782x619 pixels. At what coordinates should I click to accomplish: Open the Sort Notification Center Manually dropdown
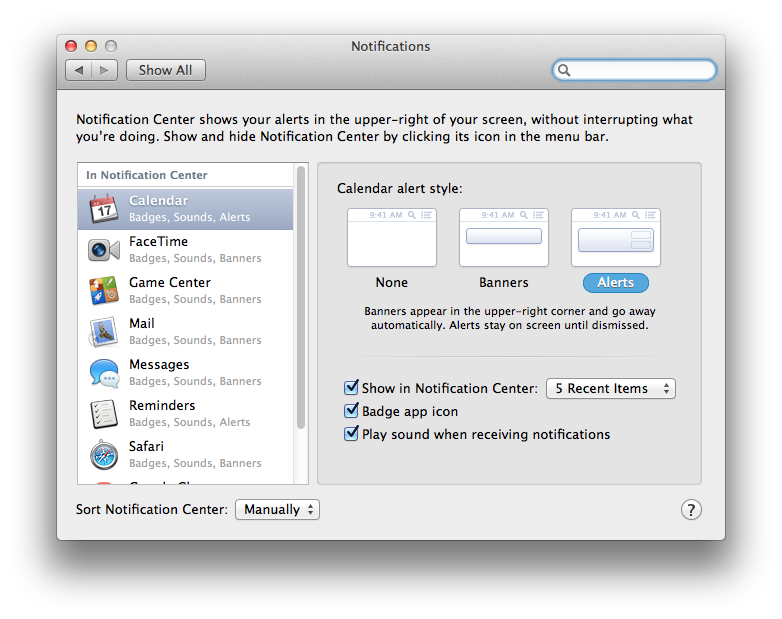pos(277,509)
